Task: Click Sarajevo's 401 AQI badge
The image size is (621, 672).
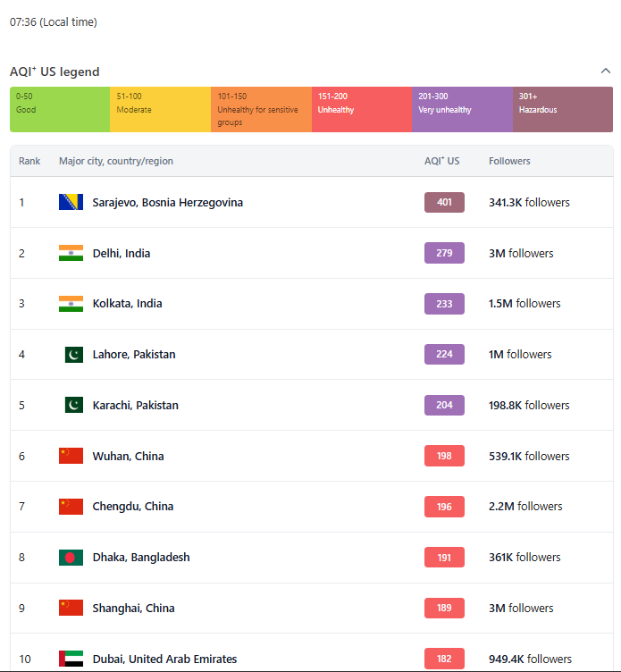Action: coord(444,203)
